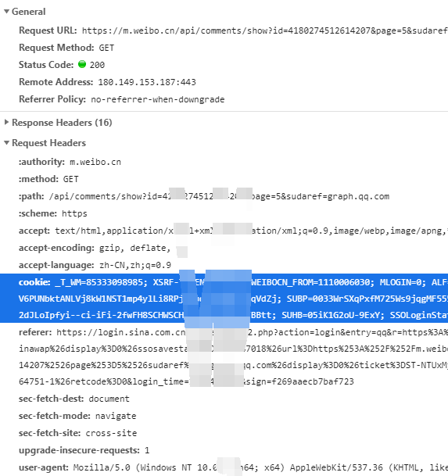The width and height of the screenshot is (448, 476).
Task: Click the highlighted cookie header row
Action: (x=224, y=298)
